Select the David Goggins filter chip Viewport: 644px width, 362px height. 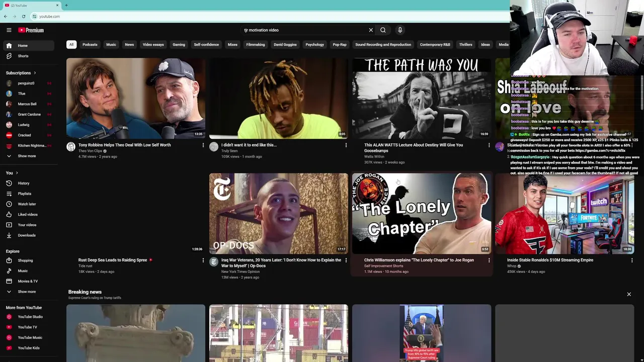pos(285,45)
